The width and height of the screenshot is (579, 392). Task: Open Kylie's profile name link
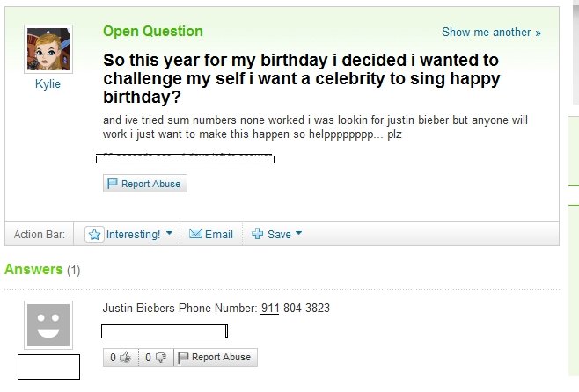(48, 83)
